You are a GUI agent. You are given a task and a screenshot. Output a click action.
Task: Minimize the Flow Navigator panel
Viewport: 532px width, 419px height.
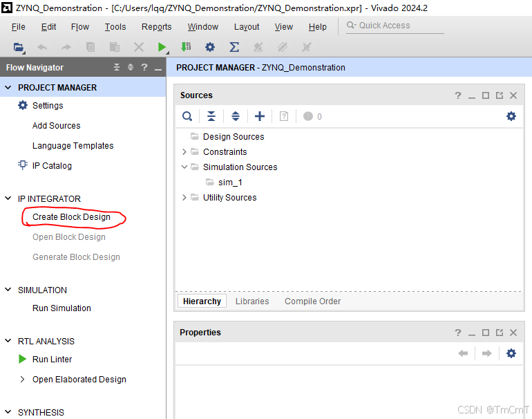[x=158, y=69]
